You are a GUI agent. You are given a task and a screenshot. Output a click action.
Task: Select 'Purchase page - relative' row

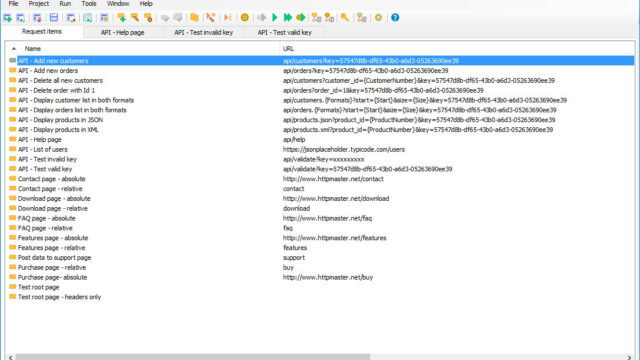tap(321, 267)
